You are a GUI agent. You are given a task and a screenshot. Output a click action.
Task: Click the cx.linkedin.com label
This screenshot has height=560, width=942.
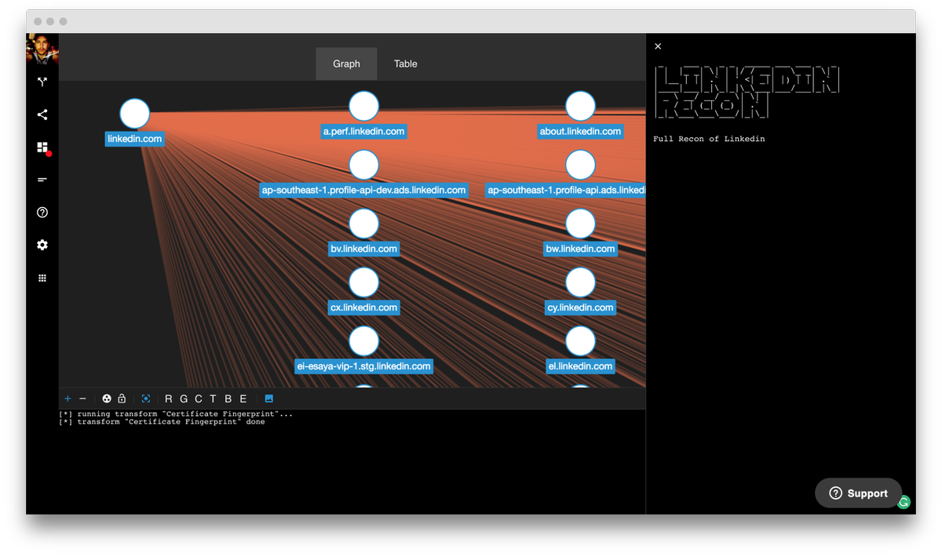[364, 307]
